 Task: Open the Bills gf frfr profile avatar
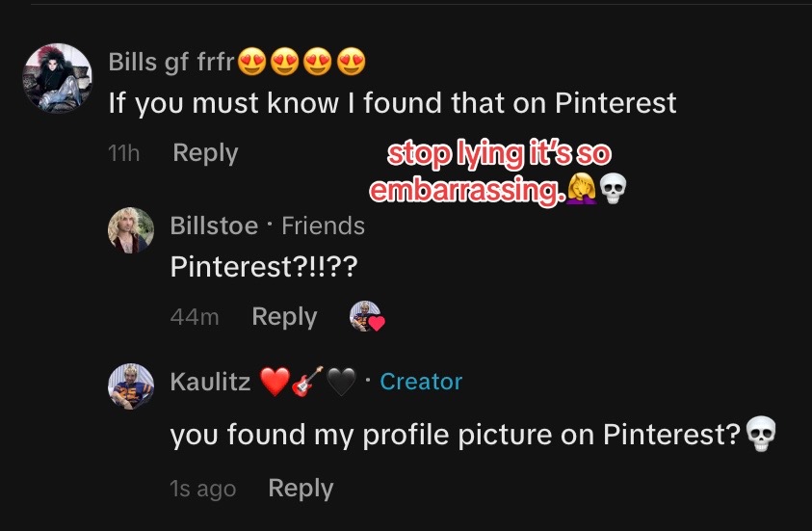[x=58, y=78]
